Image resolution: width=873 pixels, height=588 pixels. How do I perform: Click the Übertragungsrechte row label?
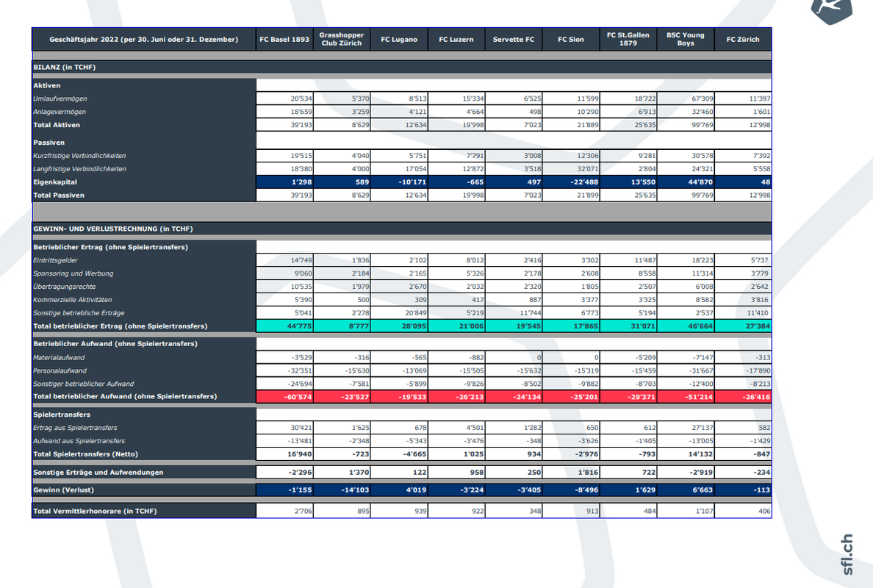coord(65,287)
